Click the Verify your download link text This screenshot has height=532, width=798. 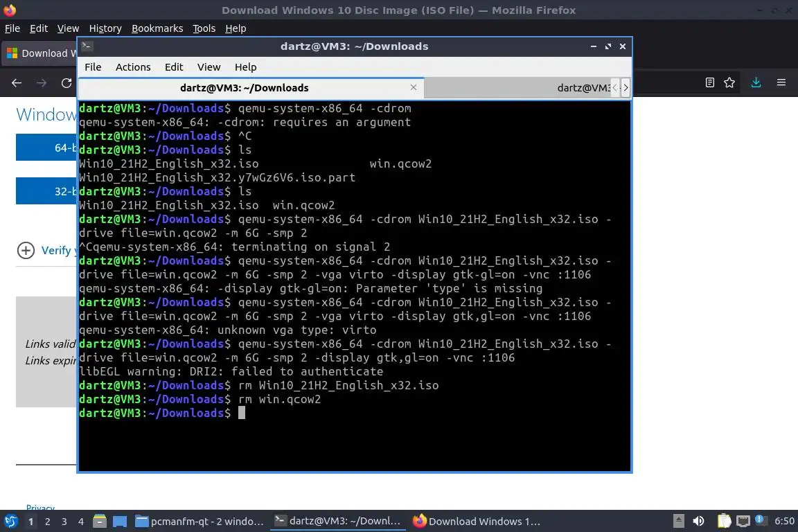(58, 251)
